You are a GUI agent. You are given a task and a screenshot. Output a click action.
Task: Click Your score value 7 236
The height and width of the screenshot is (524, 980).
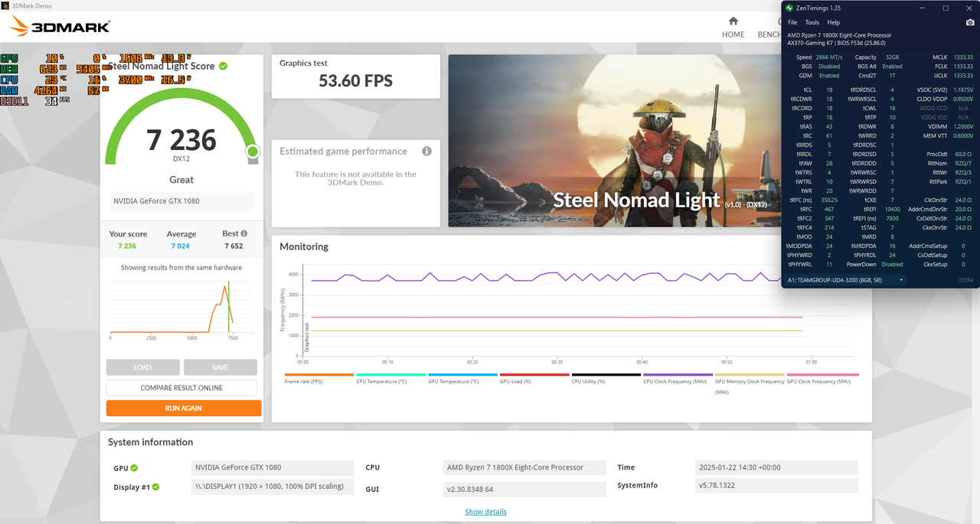127,246
